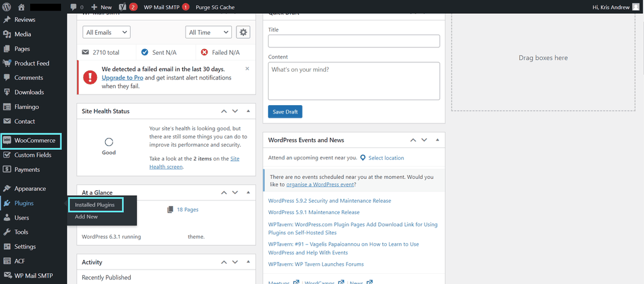Viewport: 644px width, 284px height.
Task: Open the All Emails dropdown
Action: [106, 32]
